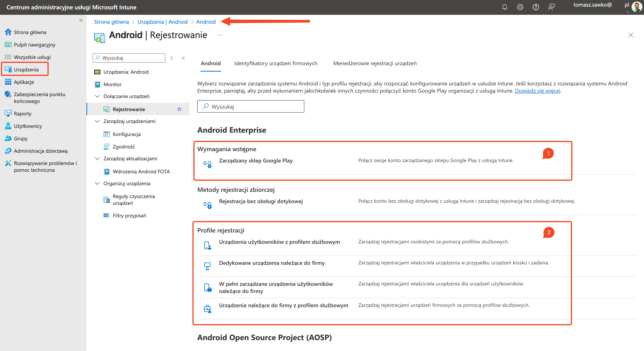Click the user avatar picture
Screen dimensions: 644x351
tap(636, 7)
